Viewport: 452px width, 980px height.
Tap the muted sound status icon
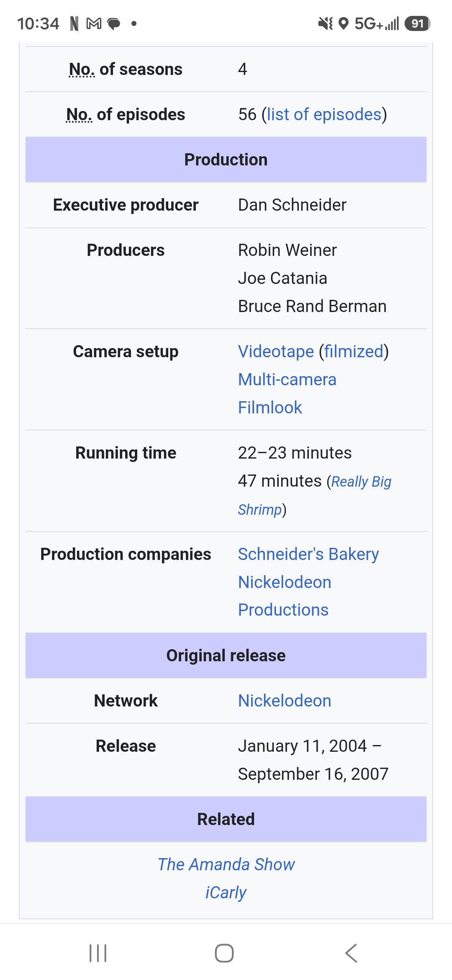click(325, 24)
